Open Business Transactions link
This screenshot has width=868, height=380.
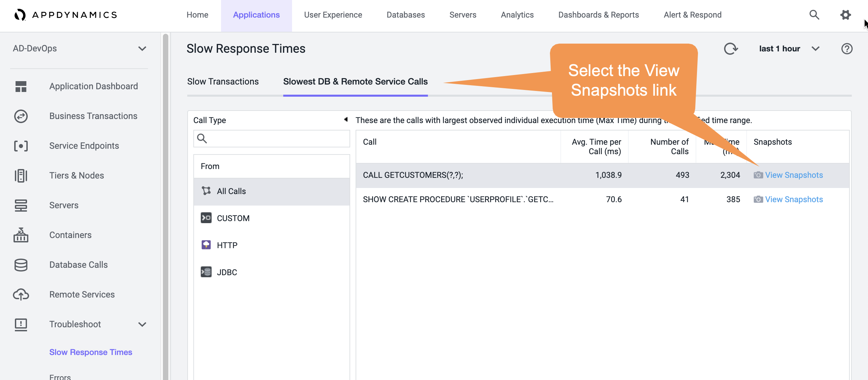point(93,116)
